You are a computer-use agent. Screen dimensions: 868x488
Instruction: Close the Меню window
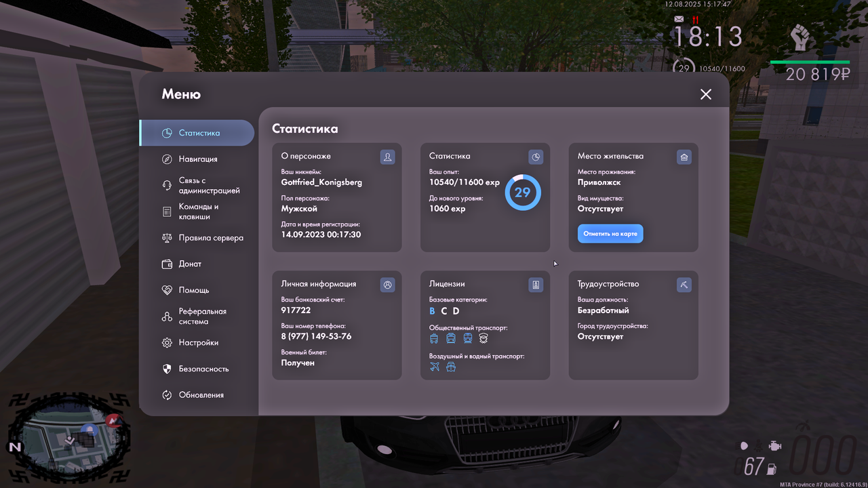click(x=706, y=94)
